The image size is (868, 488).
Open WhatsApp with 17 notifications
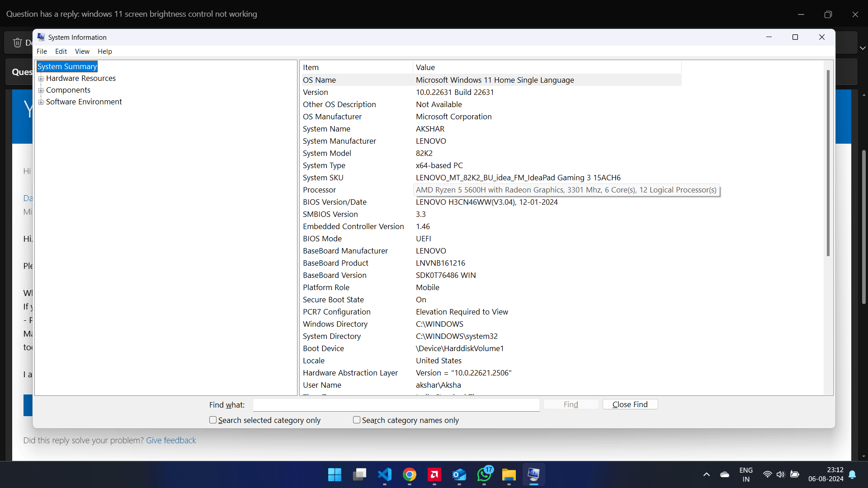point(484,474)
